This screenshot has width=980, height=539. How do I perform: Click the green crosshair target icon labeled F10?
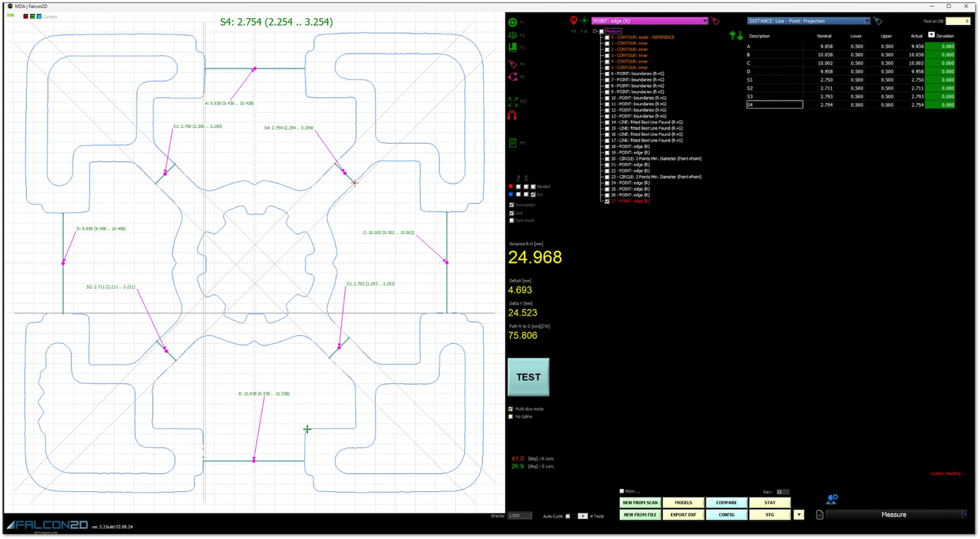pyautogui.click(x=584, y=21)
